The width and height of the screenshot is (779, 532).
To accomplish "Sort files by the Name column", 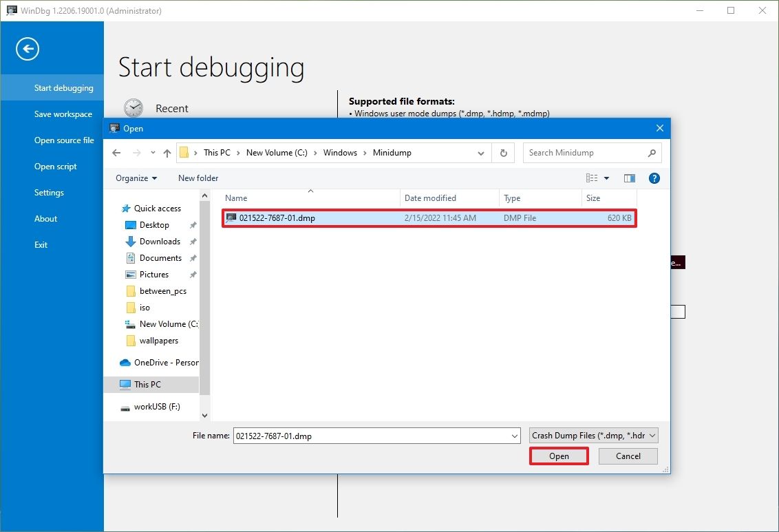I will [x=237, y=198].
